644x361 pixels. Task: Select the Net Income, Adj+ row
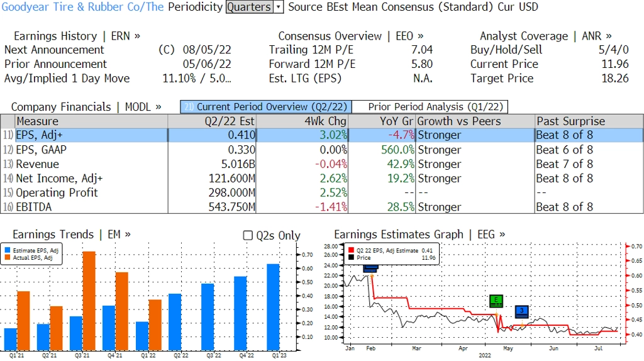(x=322, y=178)
